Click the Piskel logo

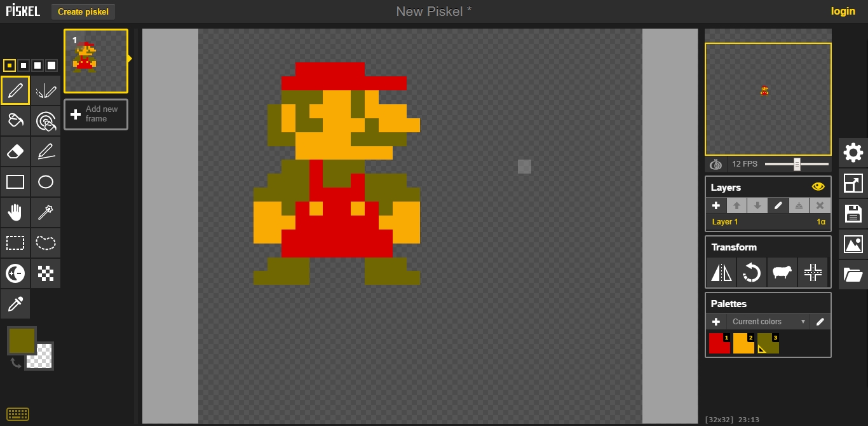pyautogui.click(x=23, y=11)
